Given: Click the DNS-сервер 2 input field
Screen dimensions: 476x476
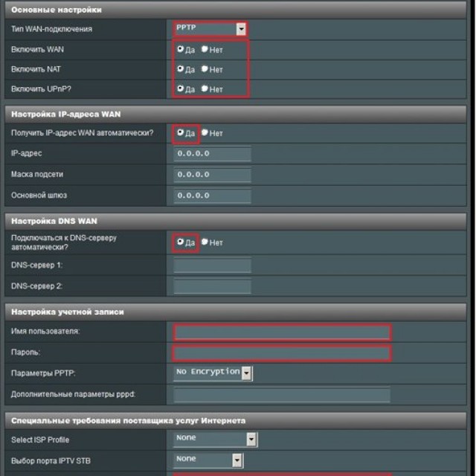Looking at the screenshot, I should click(x=212, y=286).
